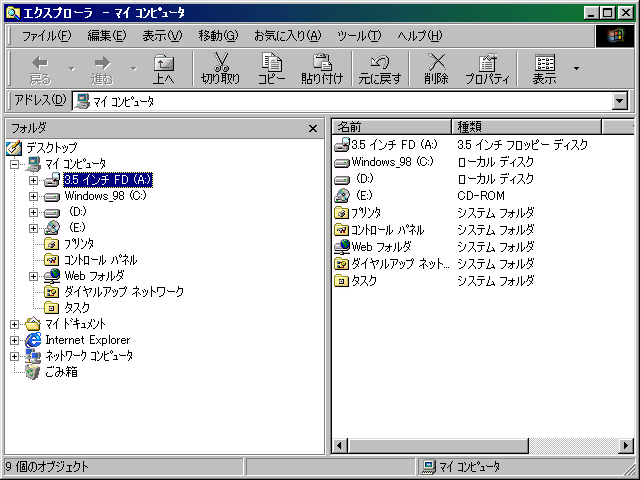Sort by the 種類 column header
The width and height of the screenshot is (640, 480).
tap(527, 127)
